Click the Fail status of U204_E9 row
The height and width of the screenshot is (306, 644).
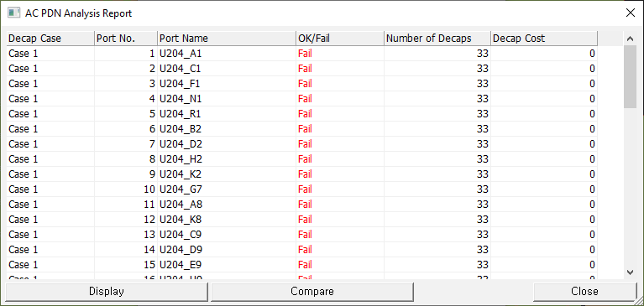(x=305, y=265)
